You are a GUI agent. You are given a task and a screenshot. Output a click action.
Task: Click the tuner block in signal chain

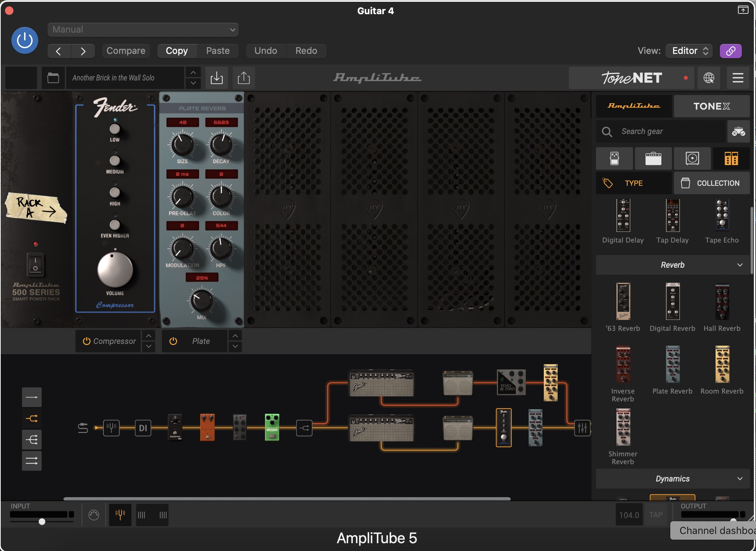tap(111, 428)
